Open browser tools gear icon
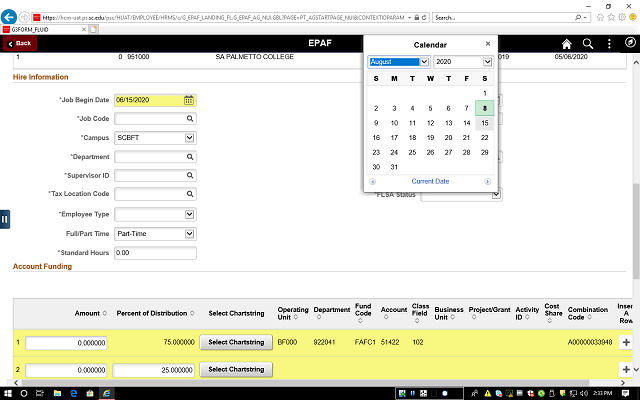The width and height of the screenshot is (640, 400). click(x=622, y=17)
